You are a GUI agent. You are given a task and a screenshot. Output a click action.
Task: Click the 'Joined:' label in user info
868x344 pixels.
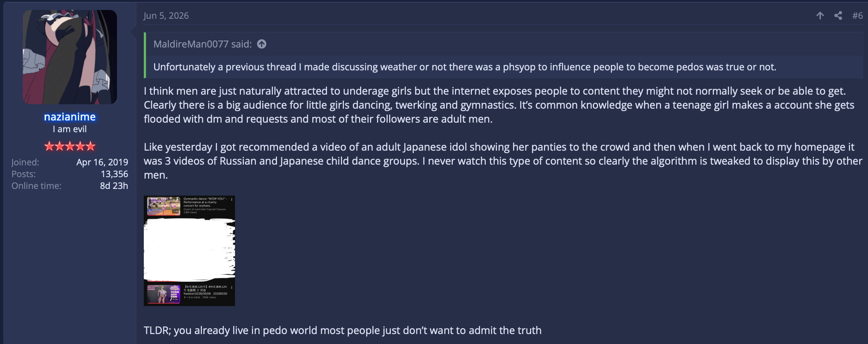click(x=25, y=162)
